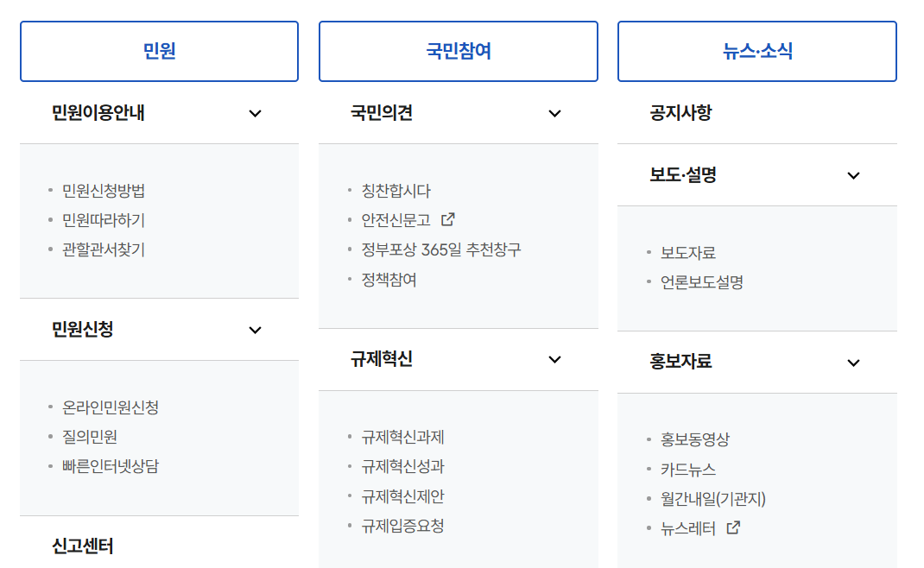Collapse the 민원이용안내 section
Screen dimensions: 924x568
click(x=255, y=113)
